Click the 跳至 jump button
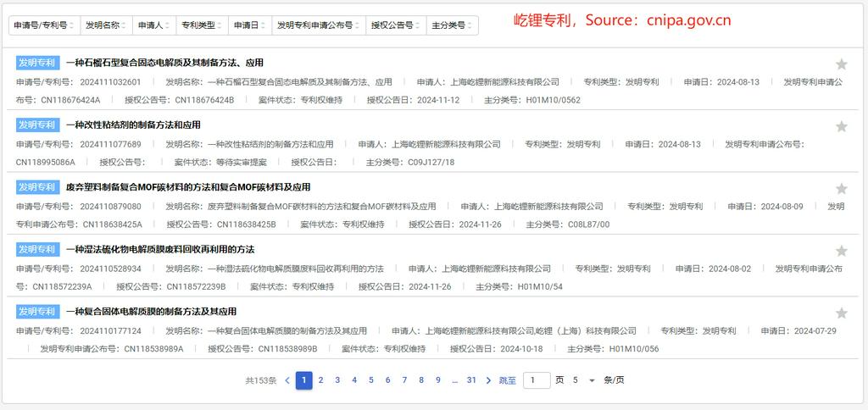This screenshot has width=868, height=410. [x=507, y=380]
